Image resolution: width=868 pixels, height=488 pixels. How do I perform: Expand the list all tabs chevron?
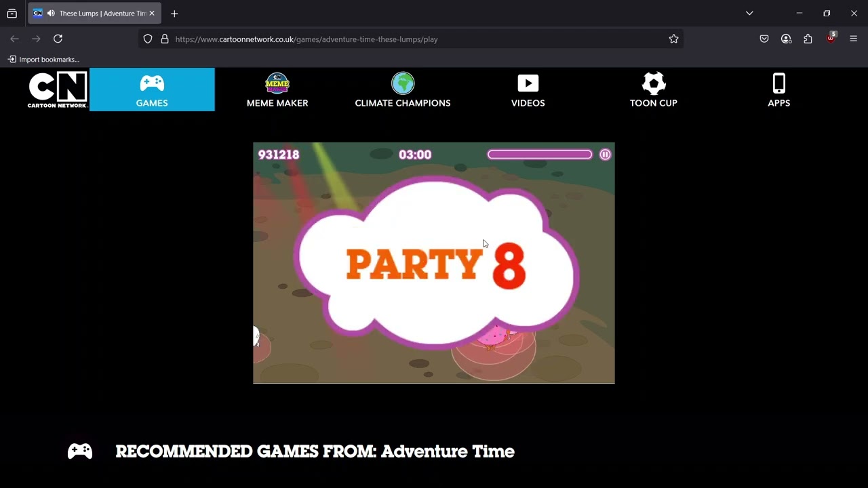point(749,14)
